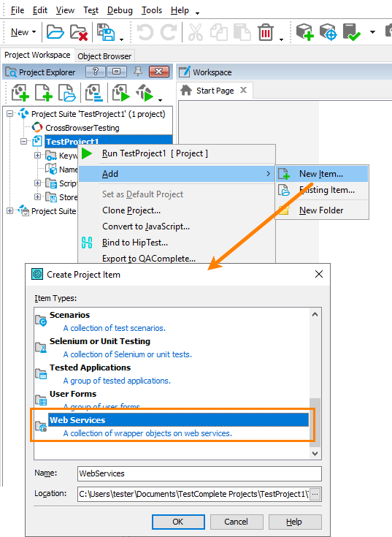
Task: Choose Existing Item... from submenu
Action: pyautogui.click(x=321, y=190)
